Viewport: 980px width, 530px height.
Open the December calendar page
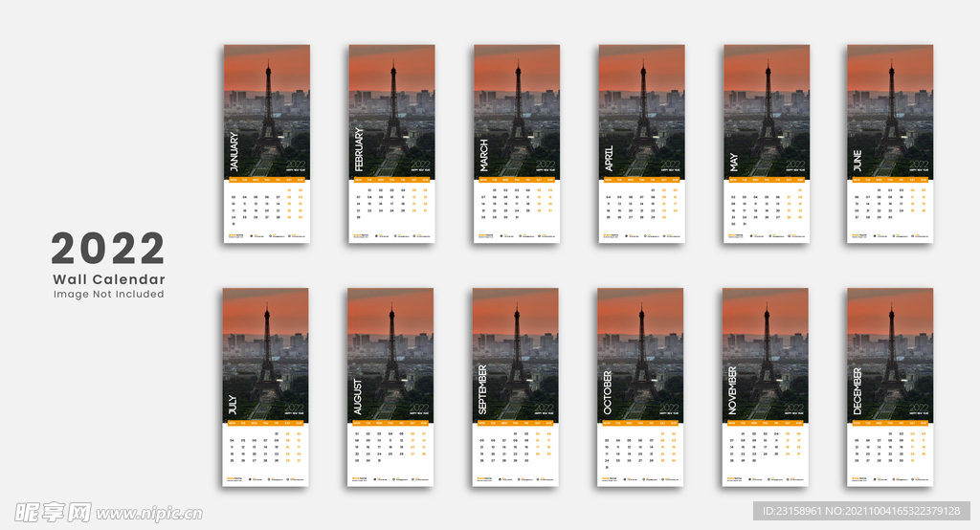(890, 386)
